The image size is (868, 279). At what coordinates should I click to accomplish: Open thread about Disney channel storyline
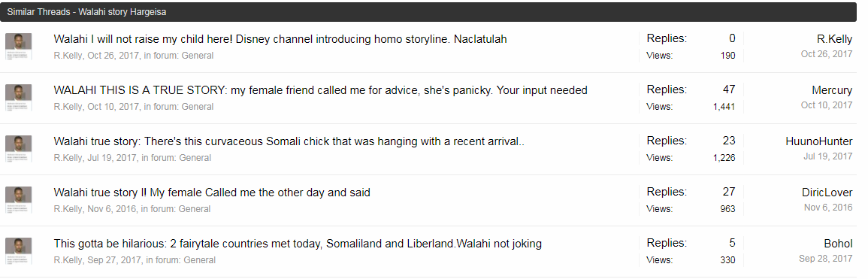click(x=280, y=39)
